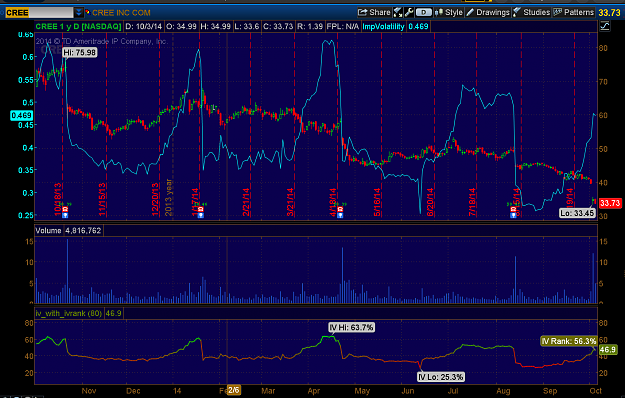Click the 'IV Rank: 56.3%' bubble
625x398 pixels.
(x=569, y=341)
